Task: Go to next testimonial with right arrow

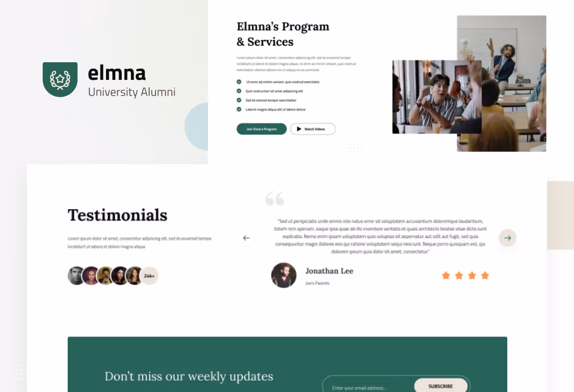Action: 508,238
